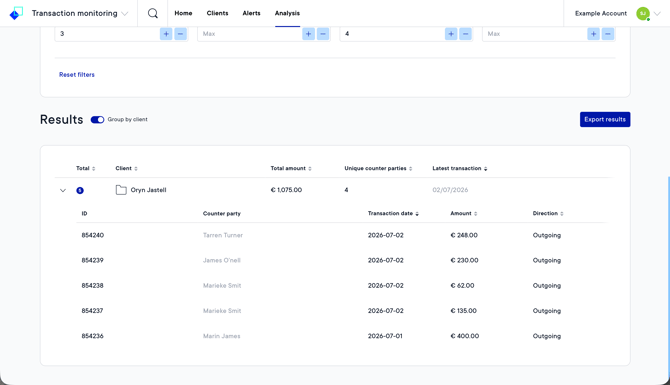Collapse the Oryn Jastell row

pyautogui.click(x=63, y=190)
